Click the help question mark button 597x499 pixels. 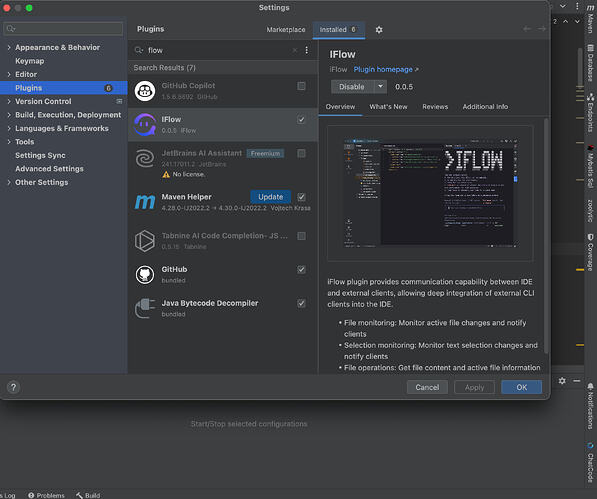[x=13, y=387]
